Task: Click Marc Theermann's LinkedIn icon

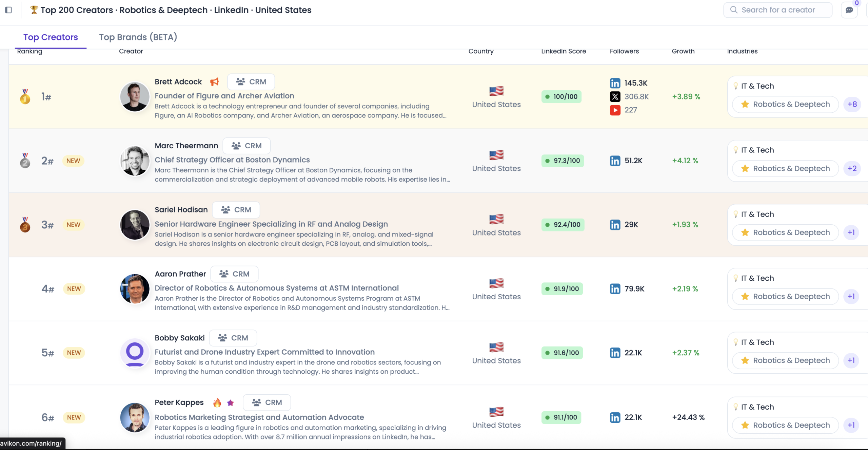Action: pos(615,161)
